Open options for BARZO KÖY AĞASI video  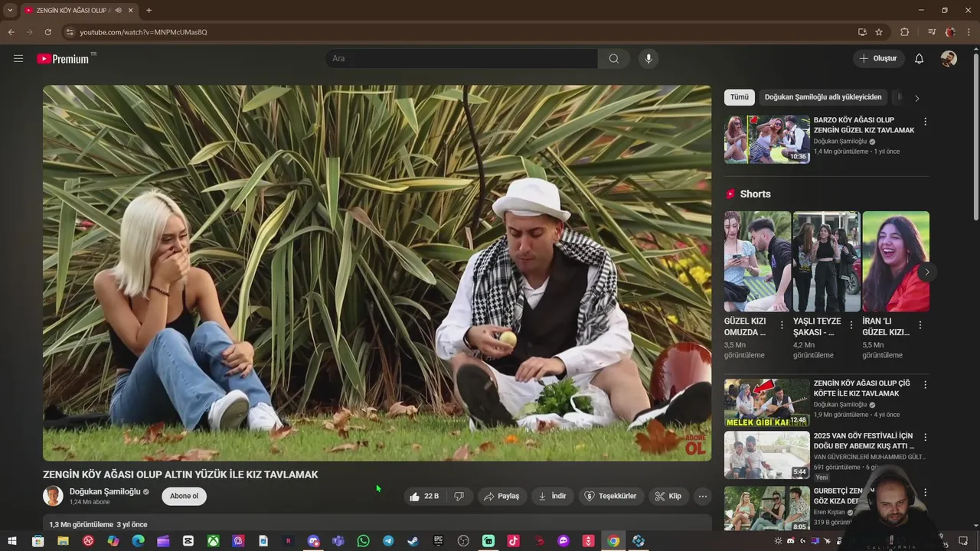pos(925,122)
